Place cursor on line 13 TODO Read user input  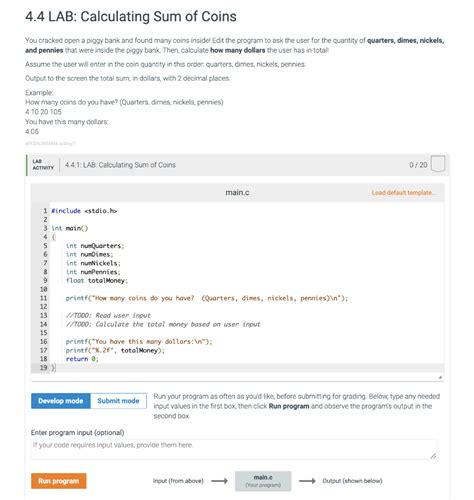[108, 315]
